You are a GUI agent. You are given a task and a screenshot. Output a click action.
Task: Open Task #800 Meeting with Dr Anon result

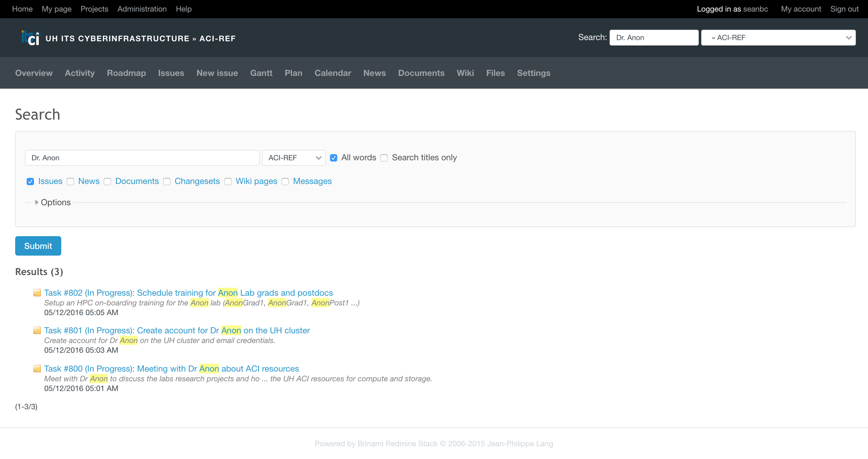tap(172, 369)
